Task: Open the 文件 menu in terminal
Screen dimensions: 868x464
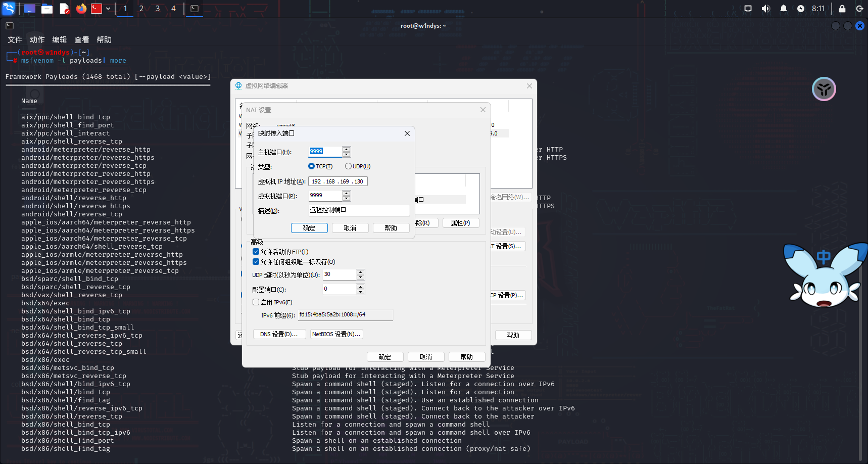Action: click(x=15, y=40)
